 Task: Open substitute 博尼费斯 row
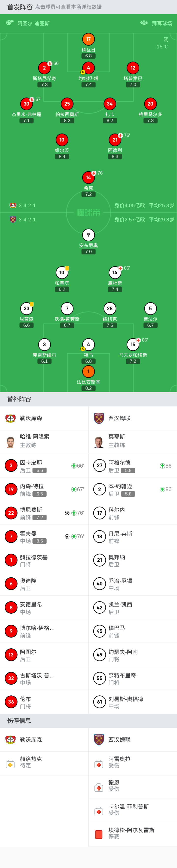[44, 513]
